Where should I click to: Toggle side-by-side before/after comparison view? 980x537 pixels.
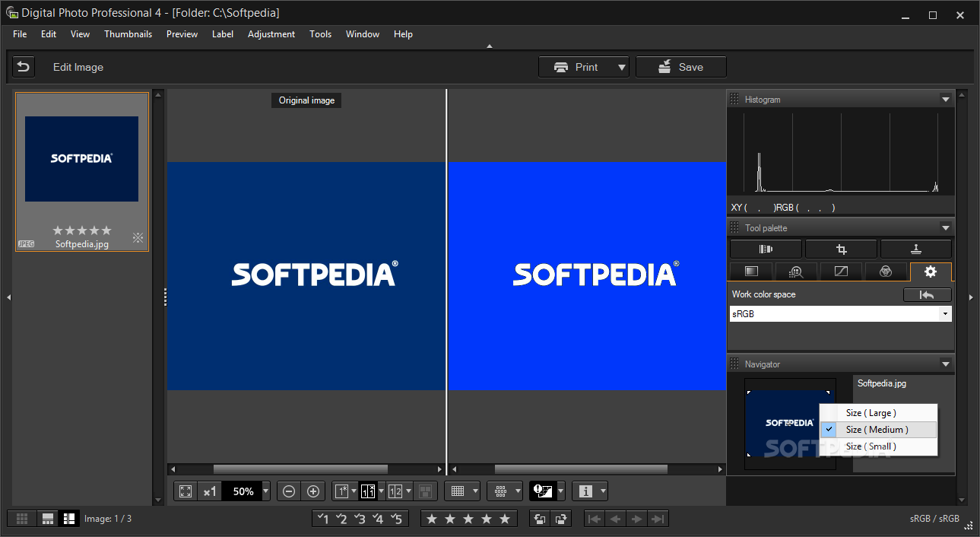pyautogui.click(x=368, y=491)
